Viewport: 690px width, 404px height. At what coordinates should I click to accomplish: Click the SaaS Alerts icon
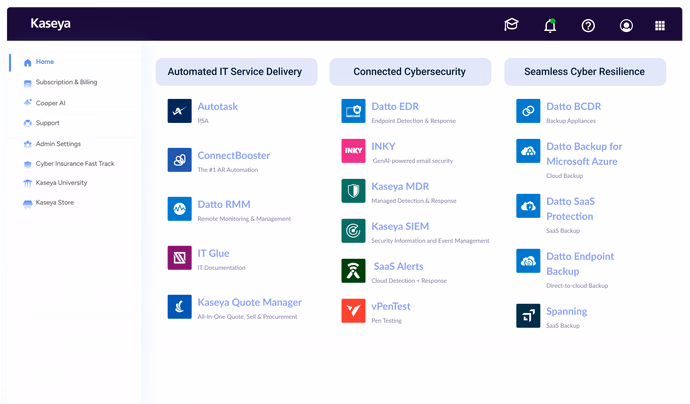353,271
